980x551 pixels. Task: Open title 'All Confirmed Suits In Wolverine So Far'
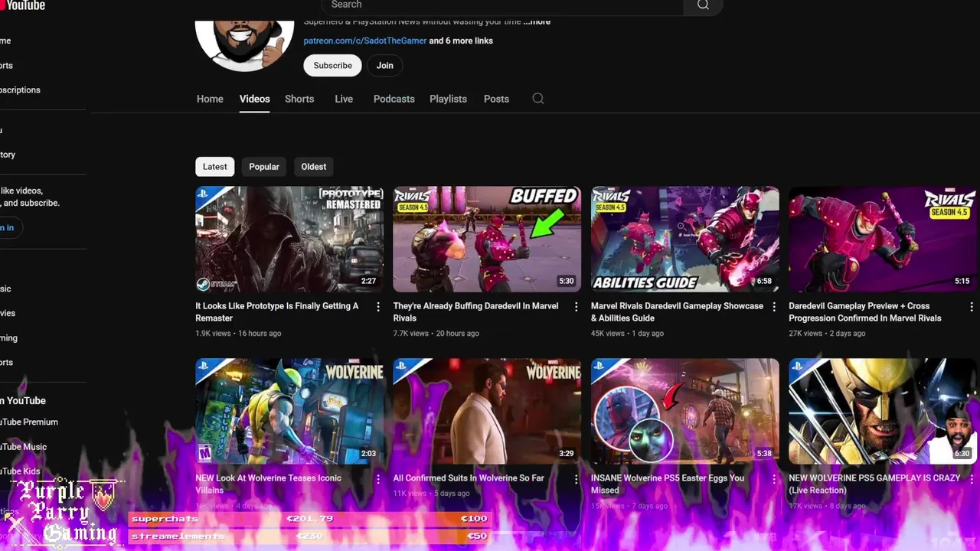(x=469, y=478)
